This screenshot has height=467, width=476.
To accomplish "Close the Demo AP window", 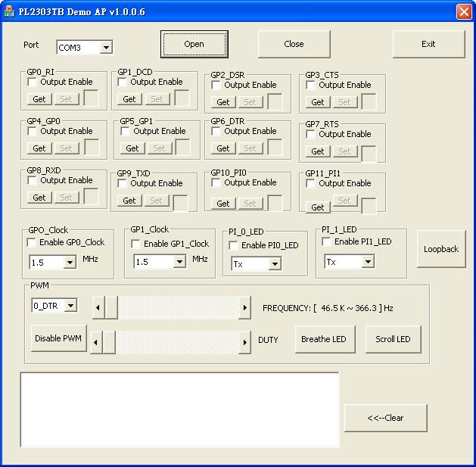I will 464,12.
